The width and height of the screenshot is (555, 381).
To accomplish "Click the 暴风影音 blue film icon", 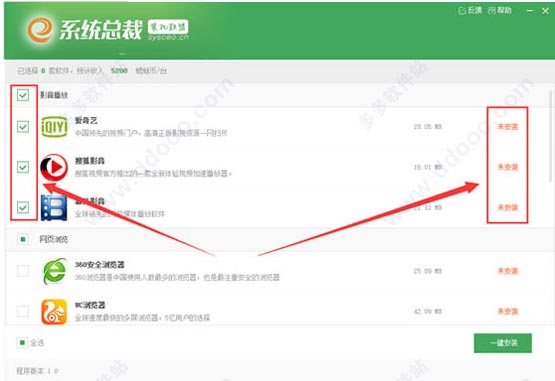I will pyautogui.click(x=54, y=207).
